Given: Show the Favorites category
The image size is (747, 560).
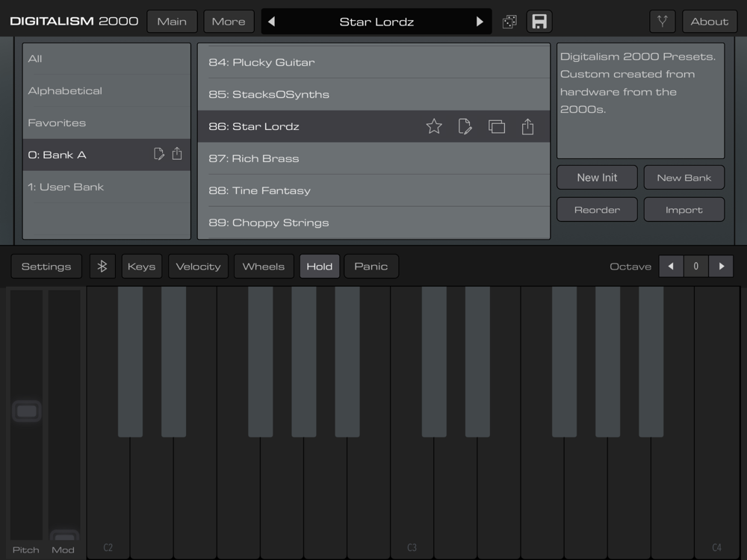Looking at the screenshot, I should click(107, 123).
